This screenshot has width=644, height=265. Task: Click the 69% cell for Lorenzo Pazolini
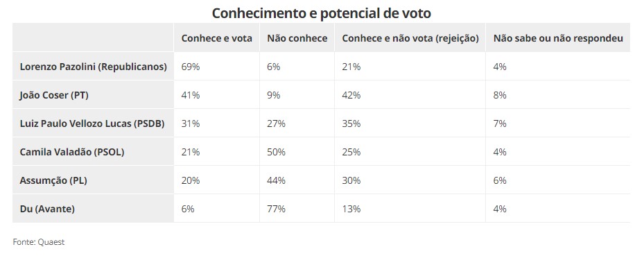pos(191,67)
